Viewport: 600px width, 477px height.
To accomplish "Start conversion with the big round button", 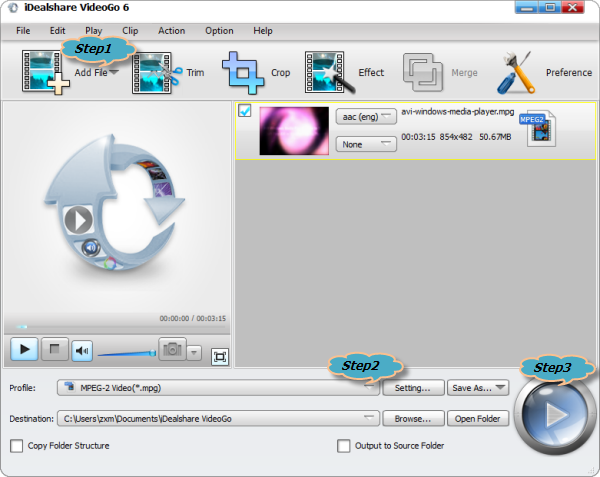I will (x=554, y=415).
